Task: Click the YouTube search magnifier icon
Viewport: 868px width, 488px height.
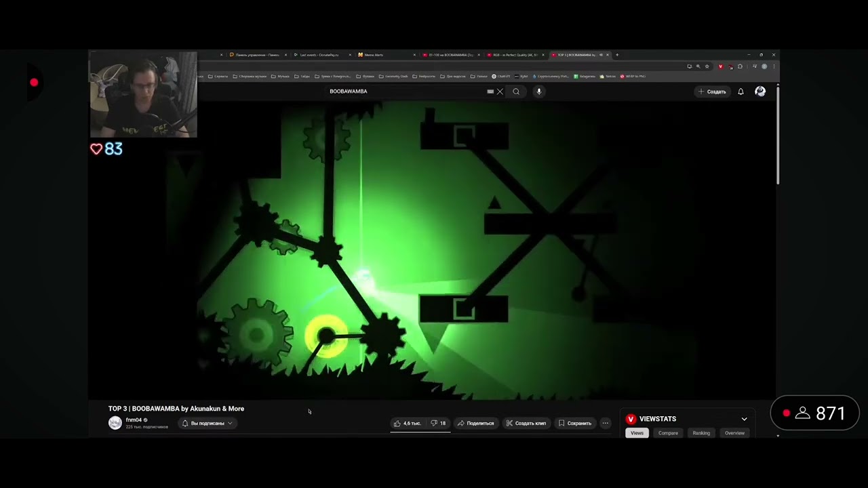Action: pos(516,91)
